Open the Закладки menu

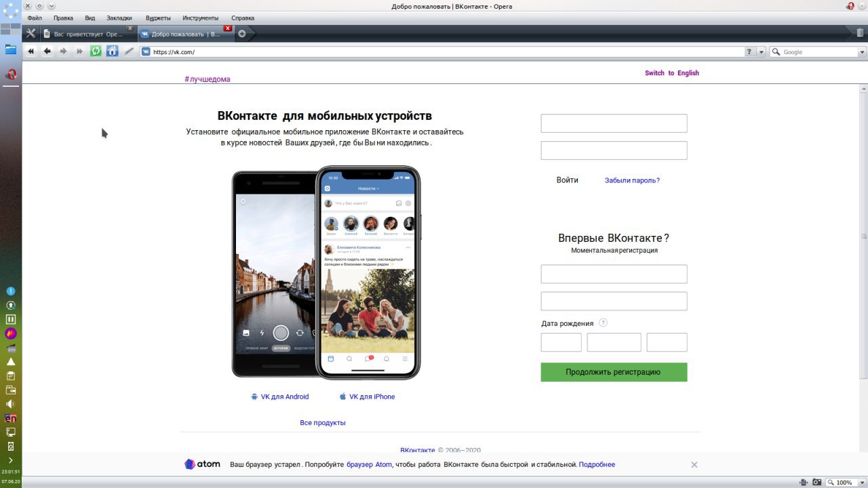[119, 18]
